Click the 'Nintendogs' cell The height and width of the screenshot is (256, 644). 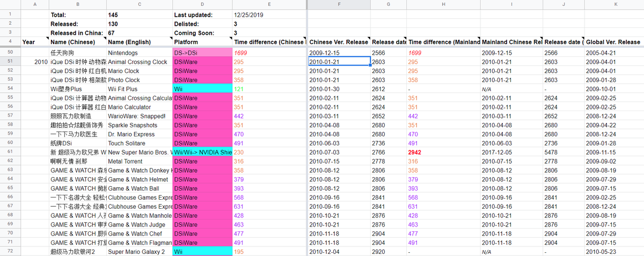pos(140,53)
